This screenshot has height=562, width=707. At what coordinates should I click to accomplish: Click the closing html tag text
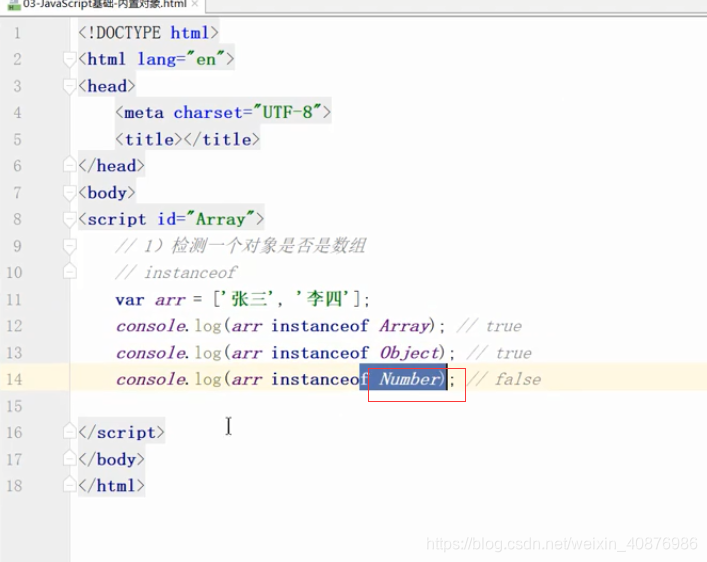click(111, 485)
